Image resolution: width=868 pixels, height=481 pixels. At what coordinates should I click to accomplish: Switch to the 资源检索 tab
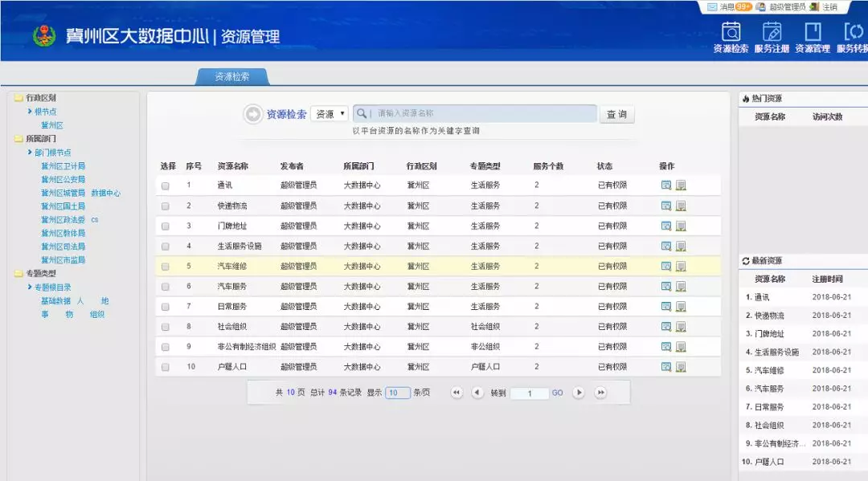[234, 77]
